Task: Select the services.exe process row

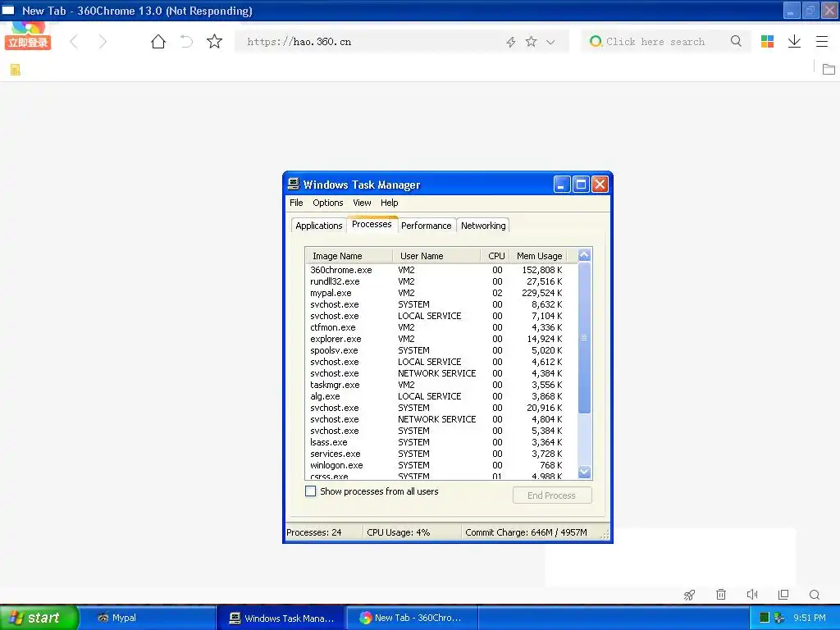Action: pos(441,454)
